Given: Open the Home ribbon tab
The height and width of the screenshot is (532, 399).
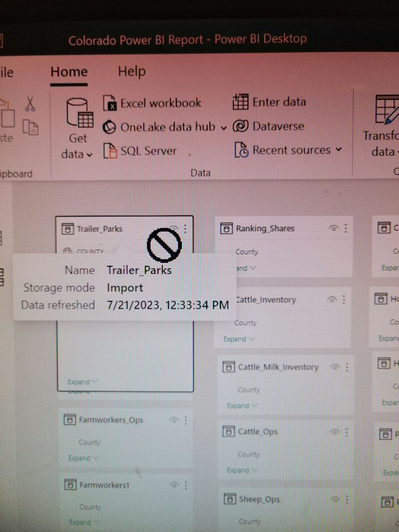Looking at the screenshot, I should (69, 72).
